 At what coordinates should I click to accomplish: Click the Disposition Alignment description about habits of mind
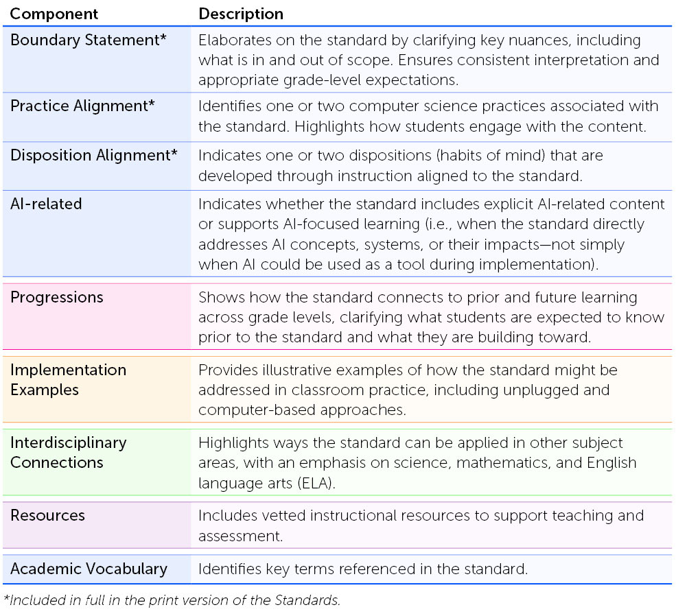click(x=401, y=165)
